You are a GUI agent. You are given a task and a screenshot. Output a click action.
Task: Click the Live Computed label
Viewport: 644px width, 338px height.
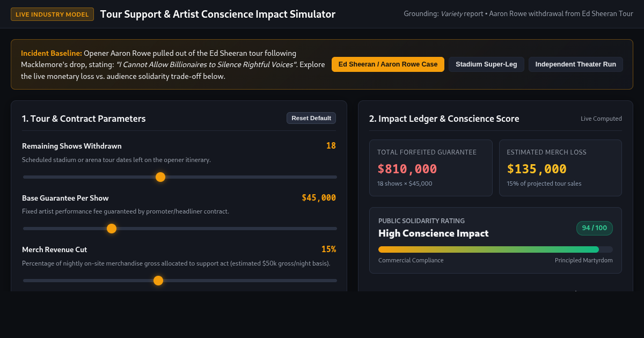coord(601,119)
